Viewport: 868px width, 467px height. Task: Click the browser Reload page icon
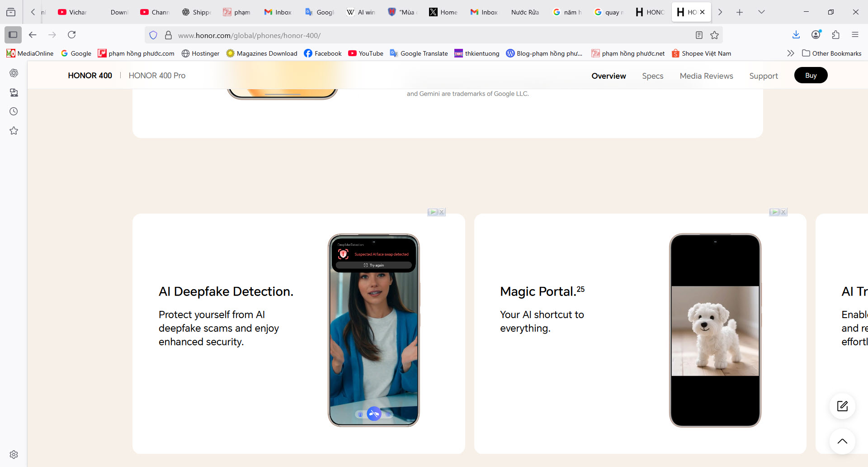click(x=71, y=35)
